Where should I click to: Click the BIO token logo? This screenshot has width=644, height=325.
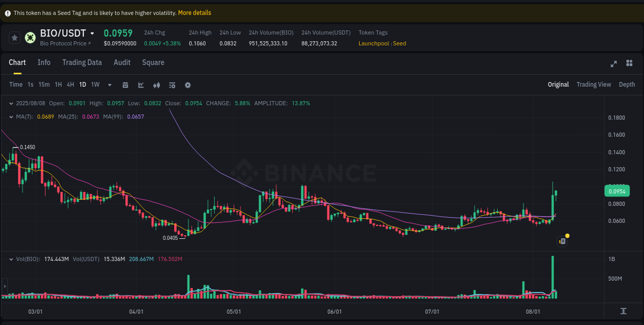coord(29,38)
